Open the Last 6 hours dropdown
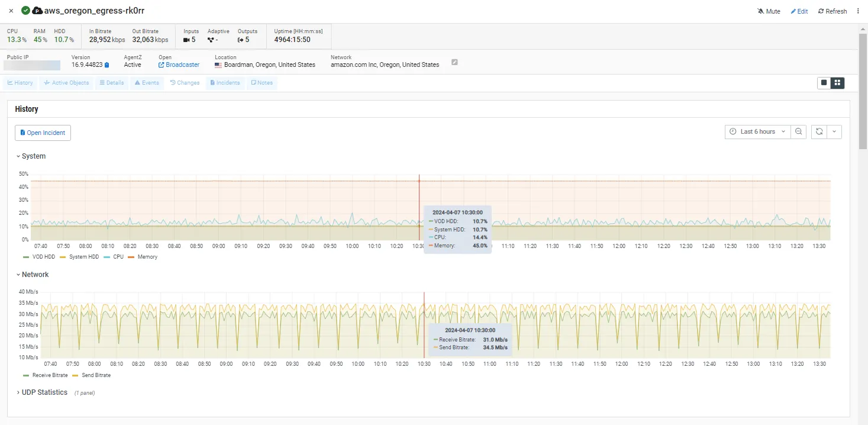This screenshot has width=868, height=425. click(758, 131)
